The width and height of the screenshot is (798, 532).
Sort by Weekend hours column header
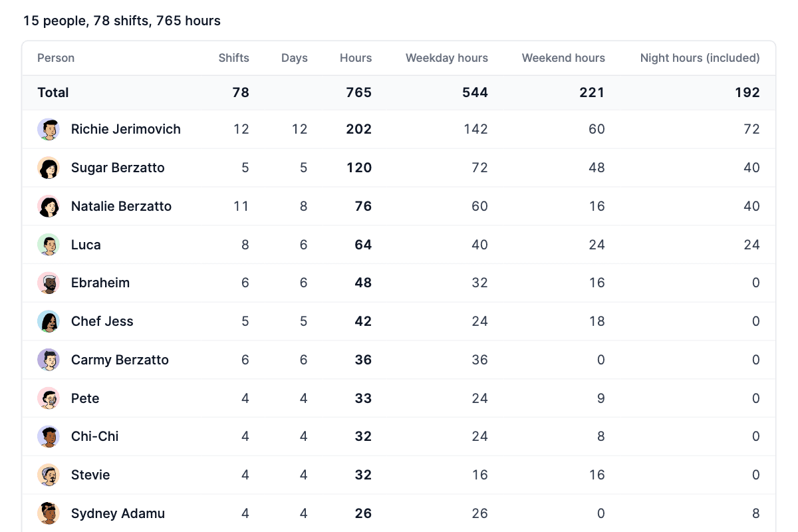coord(563,58)
